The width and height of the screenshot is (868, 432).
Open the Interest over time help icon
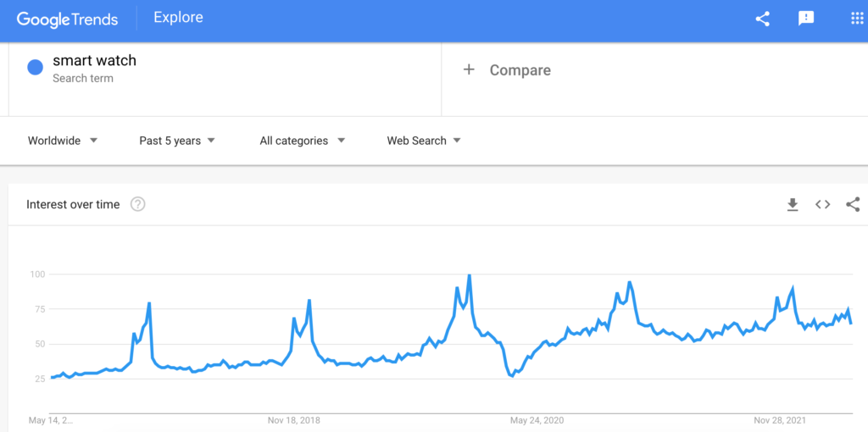coord(138,205)
